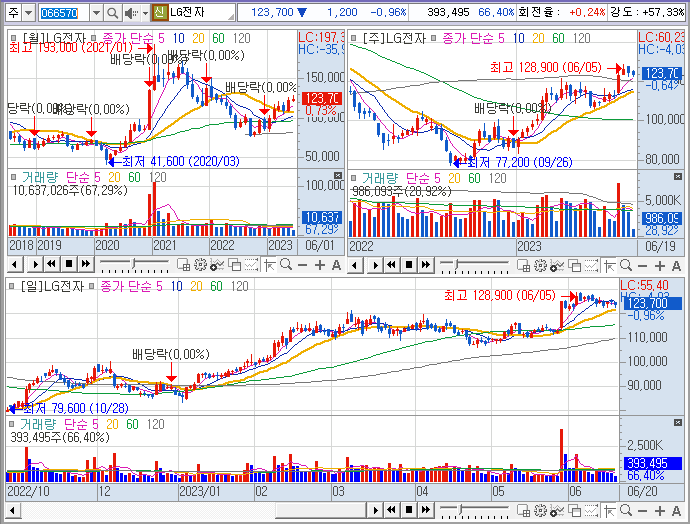Viewport: 690px width, 524px height.
Task: Daily chart: click overlapping windows icon
Action: 575,511
